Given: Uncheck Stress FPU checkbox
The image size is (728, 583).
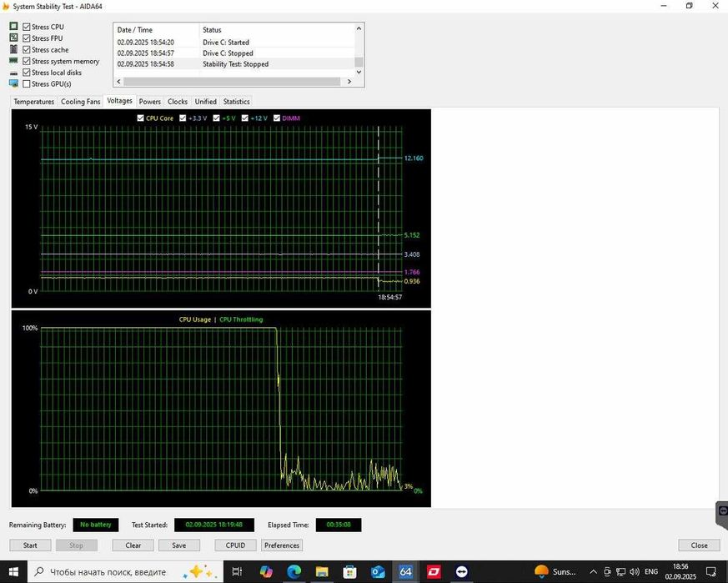Looking at the screenshot, I should [27, 38].
